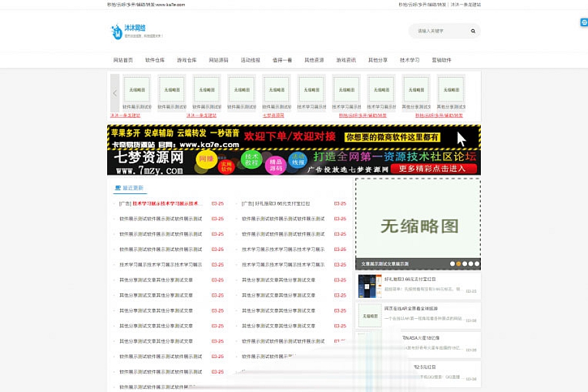Click the first 无缩略图 thumbnail in the top carousel
Screen dimensions: 588x392
pos(137,90)
